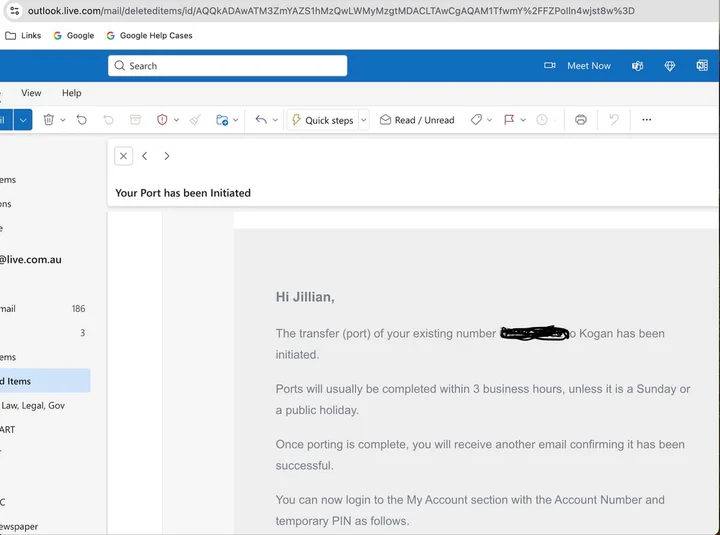Open Microsoft Teams from the header

[x=637, y=66]
